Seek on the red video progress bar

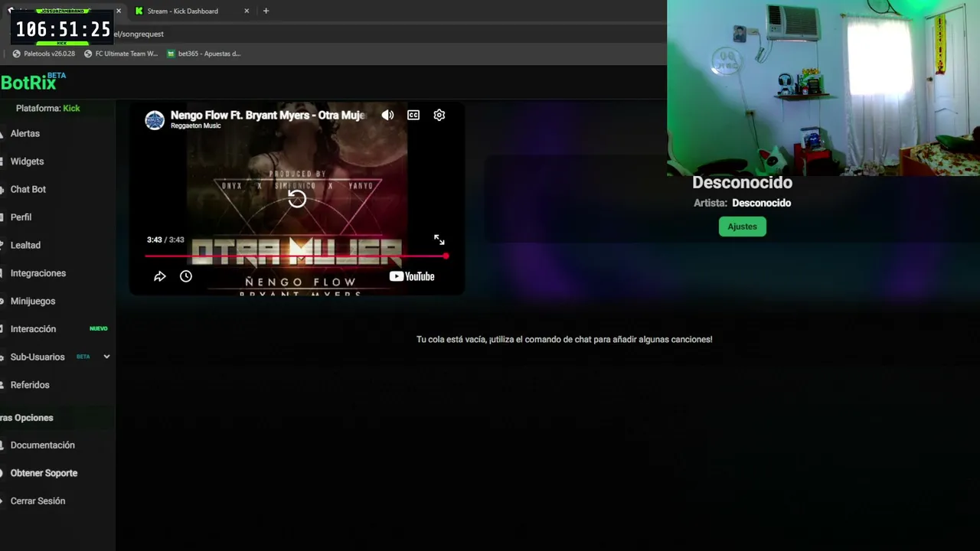[296, 256]
